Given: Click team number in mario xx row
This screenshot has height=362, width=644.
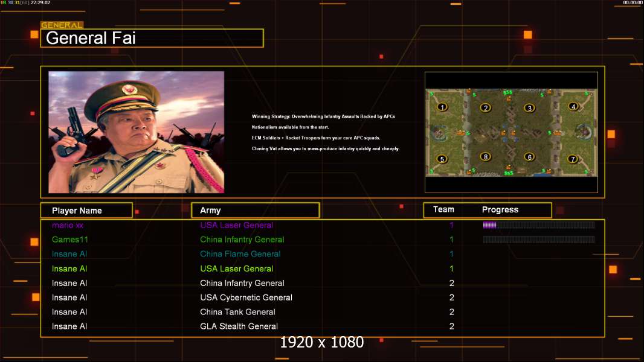Looking at the screenshot, I should pyautogui.click(x=451, y=225).
